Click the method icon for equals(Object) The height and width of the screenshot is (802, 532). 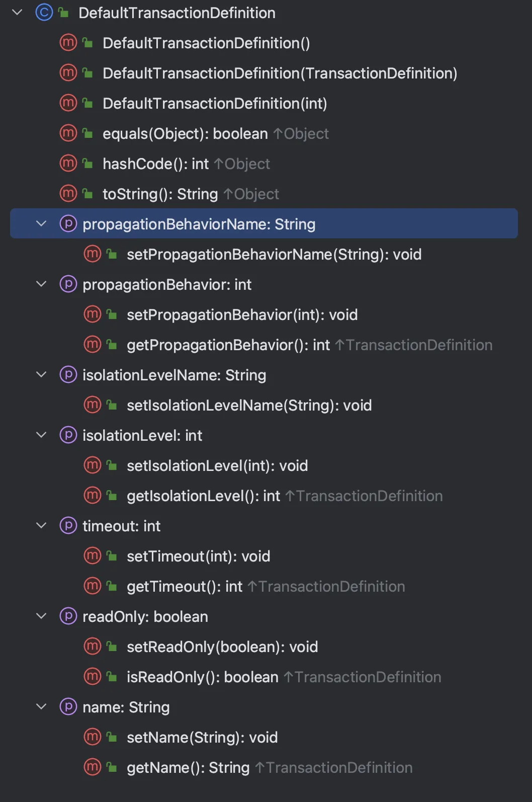click(x=68, y=133)
